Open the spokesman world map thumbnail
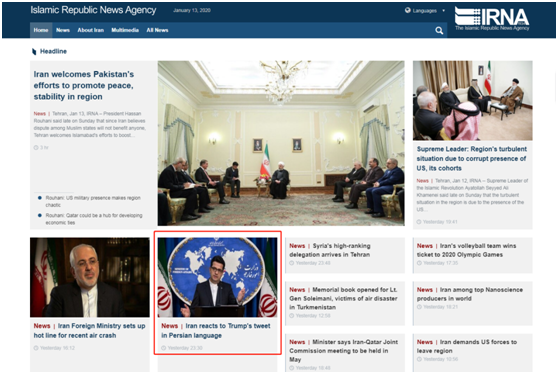 tap(217, 277)
